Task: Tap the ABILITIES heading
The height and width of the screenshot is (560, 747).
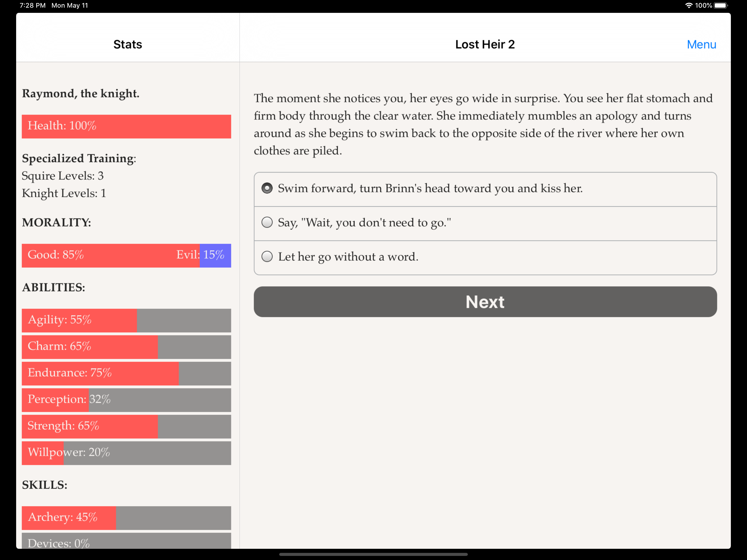Action: pos(53,287)
